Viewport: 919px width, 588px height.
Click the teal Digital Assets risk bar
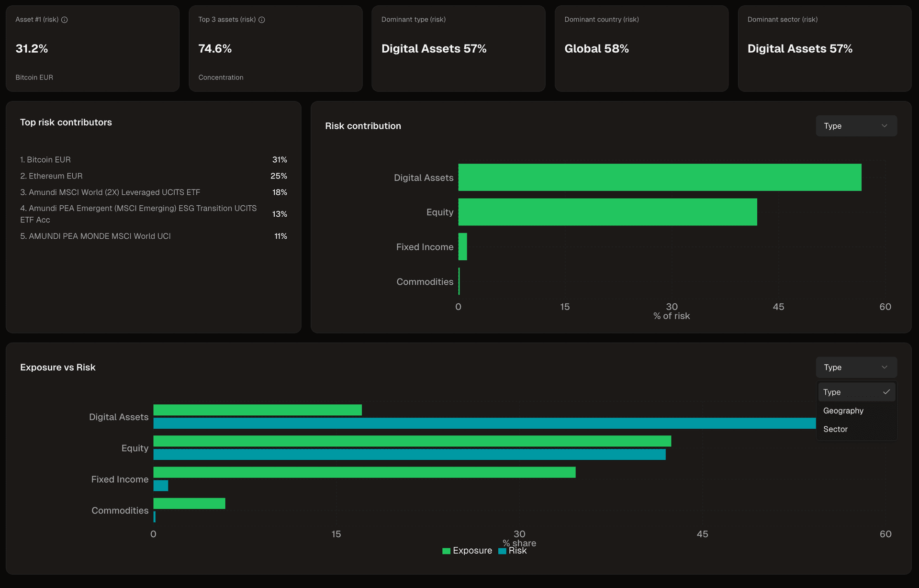click(483, 423)
